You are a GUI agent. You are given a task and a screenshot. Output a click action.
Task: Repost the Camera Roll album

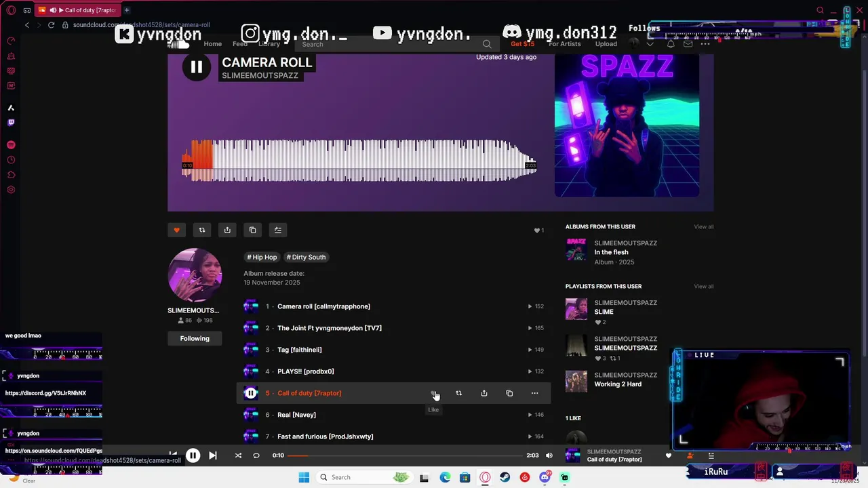tap(201, 230)
